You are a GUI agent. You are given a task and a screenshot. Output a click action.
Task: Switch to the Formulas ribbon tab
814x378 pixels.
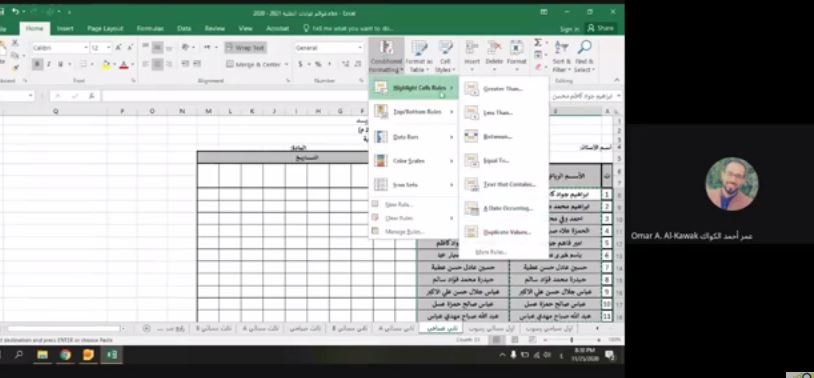(x=150, y=29)
